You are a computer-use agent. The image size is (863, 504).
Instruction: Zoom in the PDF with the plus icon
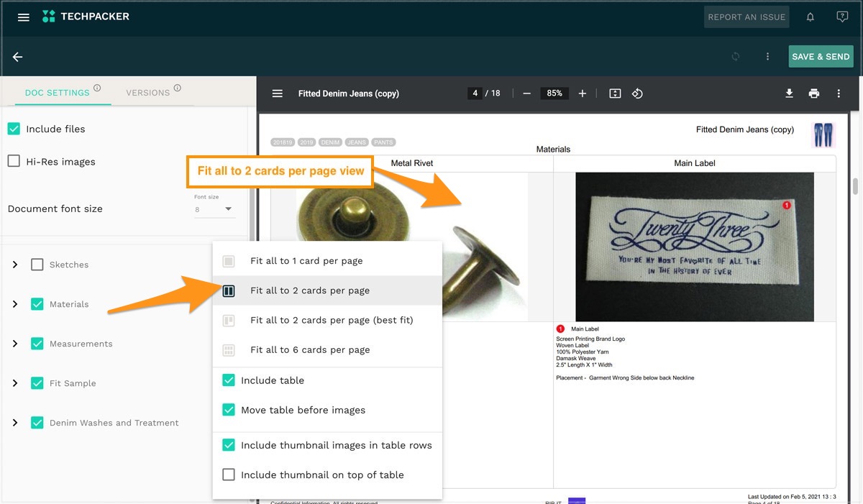tap(583, 93)
